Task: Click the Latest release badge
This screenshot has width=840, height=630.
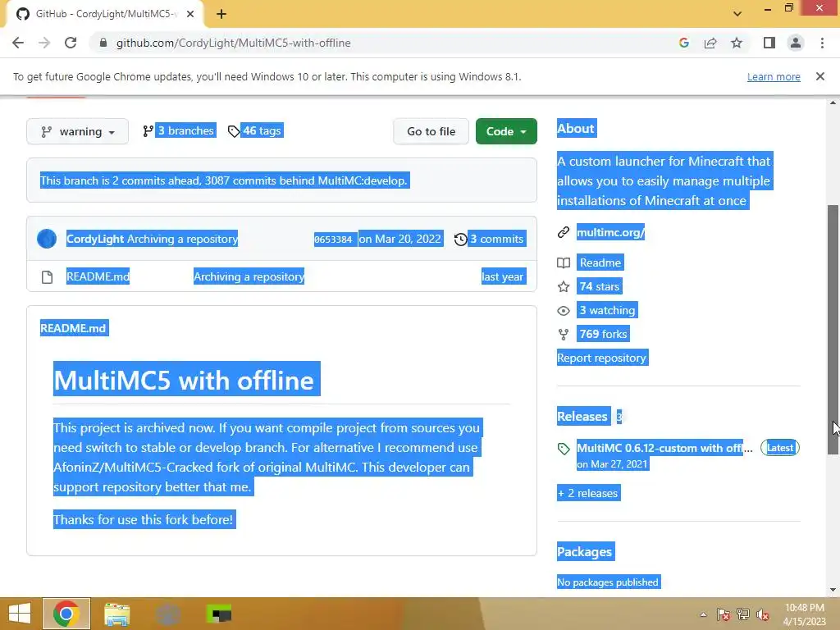Action: [780, 448]
